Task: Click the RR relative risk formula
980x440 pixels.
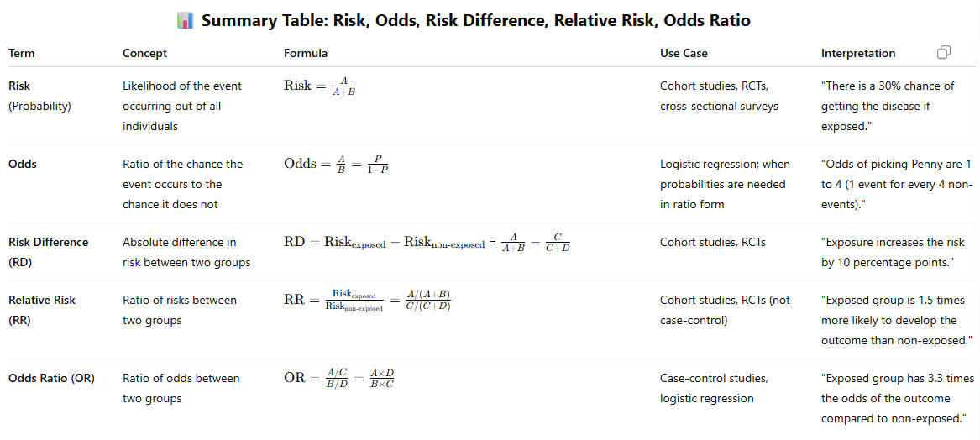Action: point(368,301)
